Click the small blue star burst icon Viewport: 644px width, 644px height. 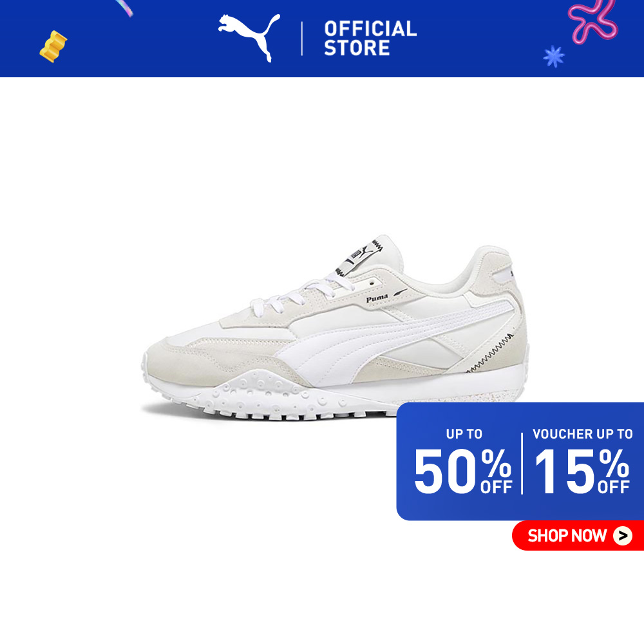[554, 57]
